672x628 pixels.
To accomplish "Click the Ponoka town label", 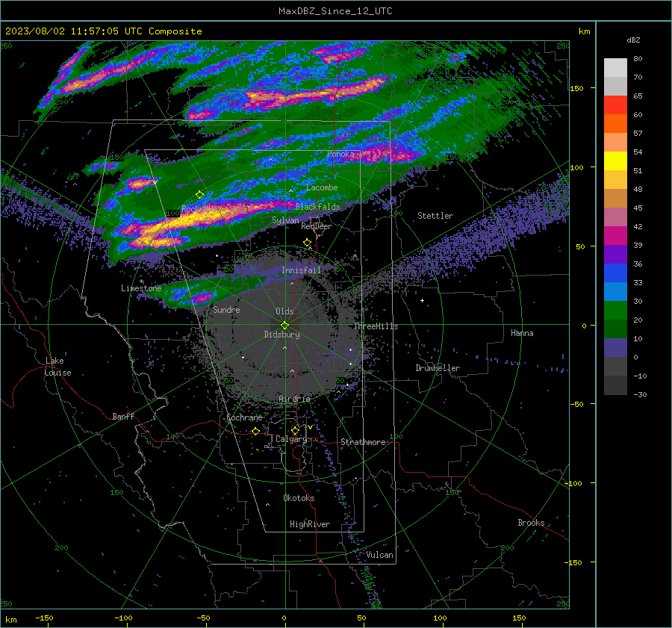I will click(340, 154).
